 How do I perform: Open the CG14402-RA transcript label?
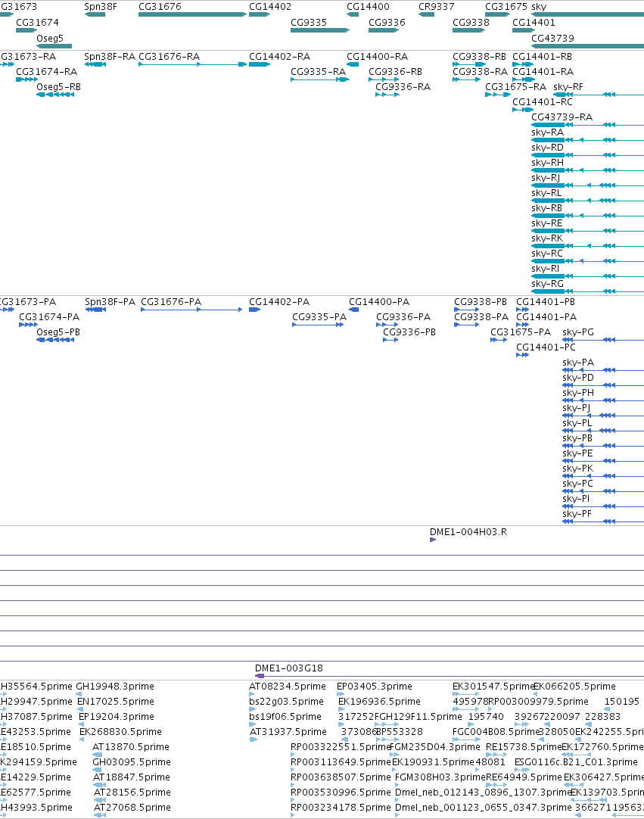(279, 57)
